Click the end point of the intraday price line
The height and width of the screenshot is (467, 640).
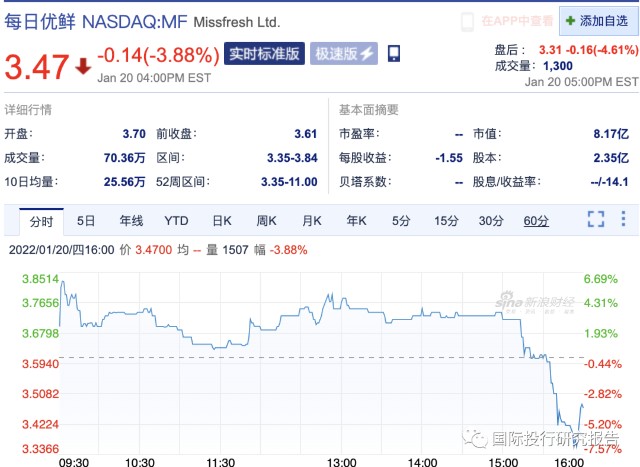pos(583,407)
